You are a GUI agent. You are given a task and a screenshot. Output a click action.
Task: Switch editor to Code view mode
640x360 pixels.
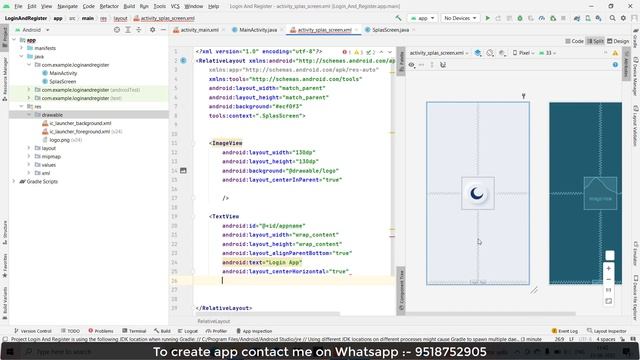574,41
